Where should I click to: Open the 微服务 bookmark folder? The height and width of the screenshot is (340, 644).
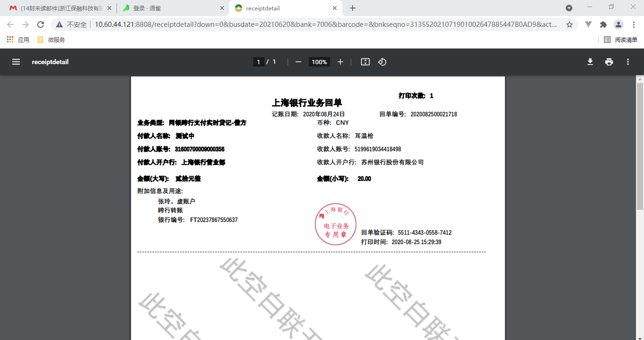pyautogui.click(x=51, y=40)
